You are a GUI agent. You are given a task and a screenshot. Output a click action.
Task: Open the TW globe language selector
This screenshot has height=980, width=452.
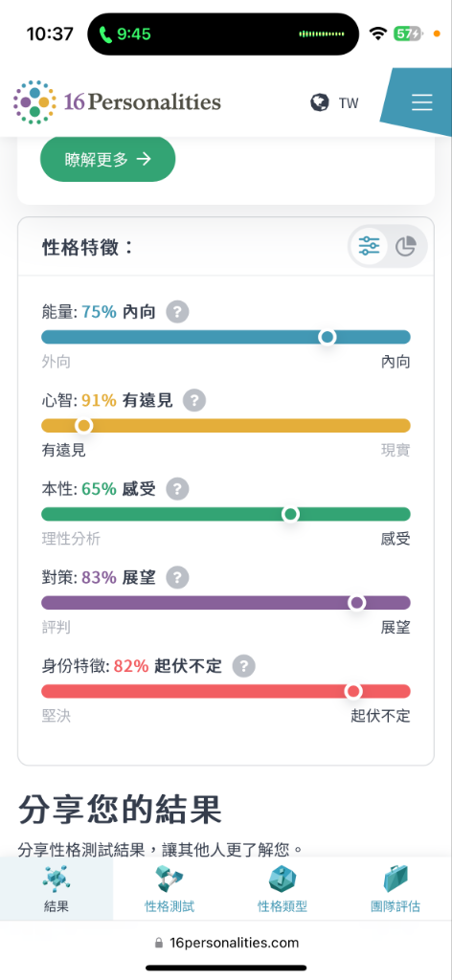pos(335,102)
